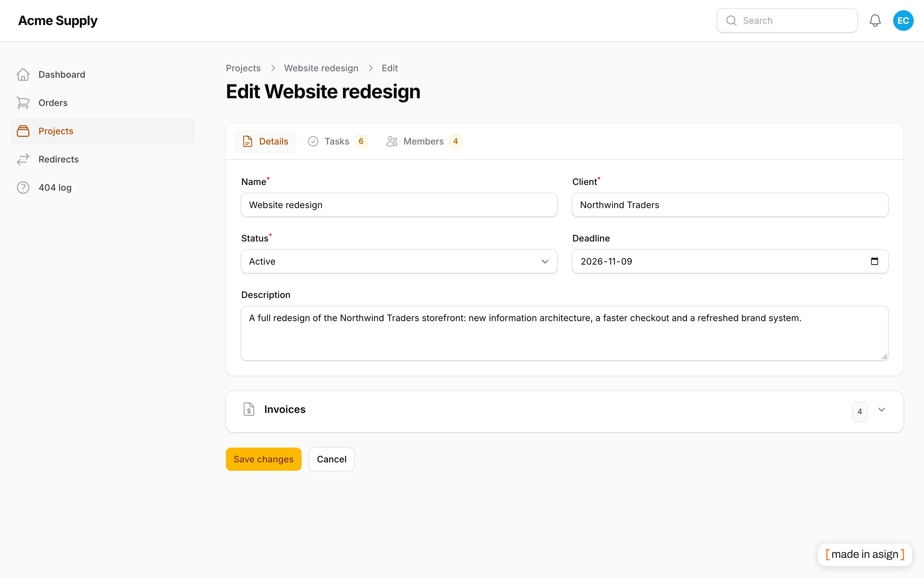Click the Cancel button
This screenshot has height=578, width=924.
click(331, 459)
